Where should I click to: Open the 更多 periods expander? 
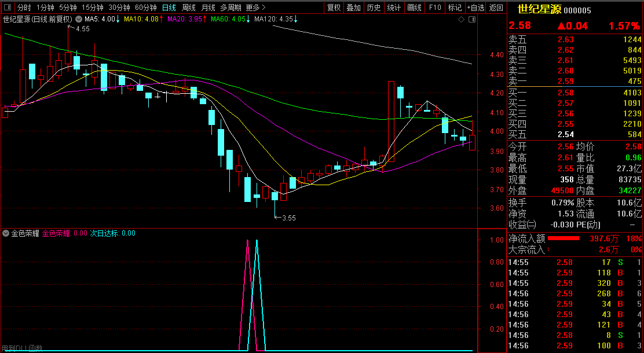255,8
